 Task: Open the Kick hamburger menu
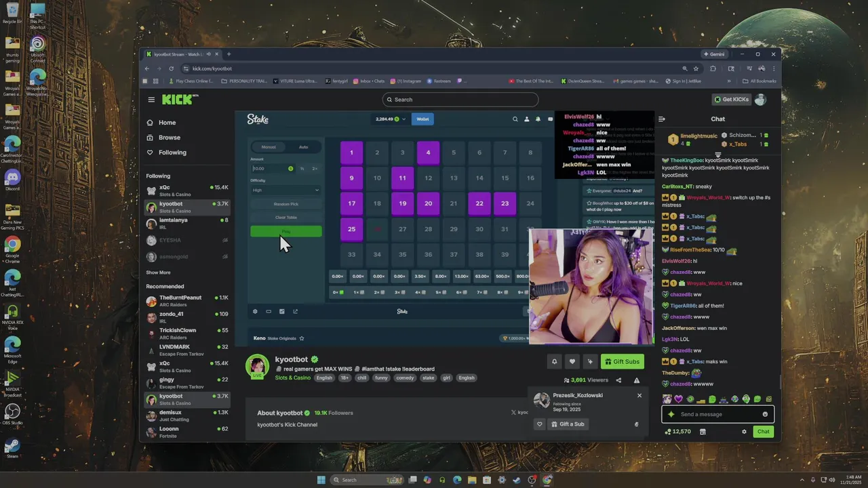(151, 100)
